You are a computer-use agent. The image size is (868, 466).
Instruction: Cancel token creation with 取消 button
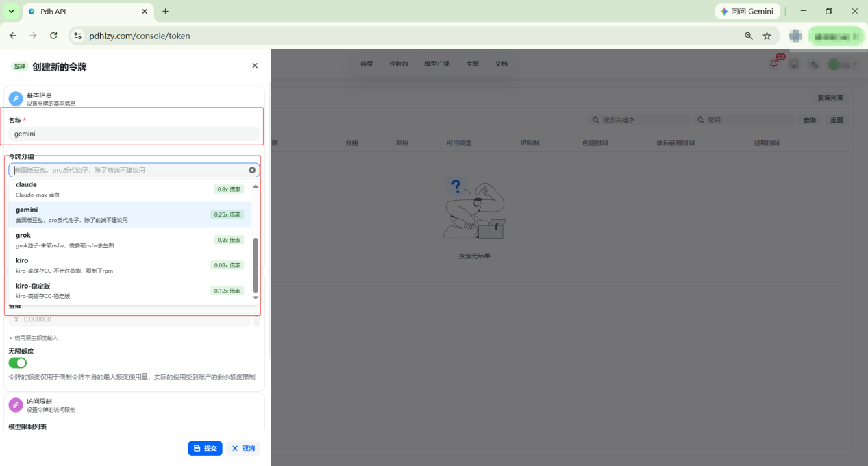(x=243, y=448)
